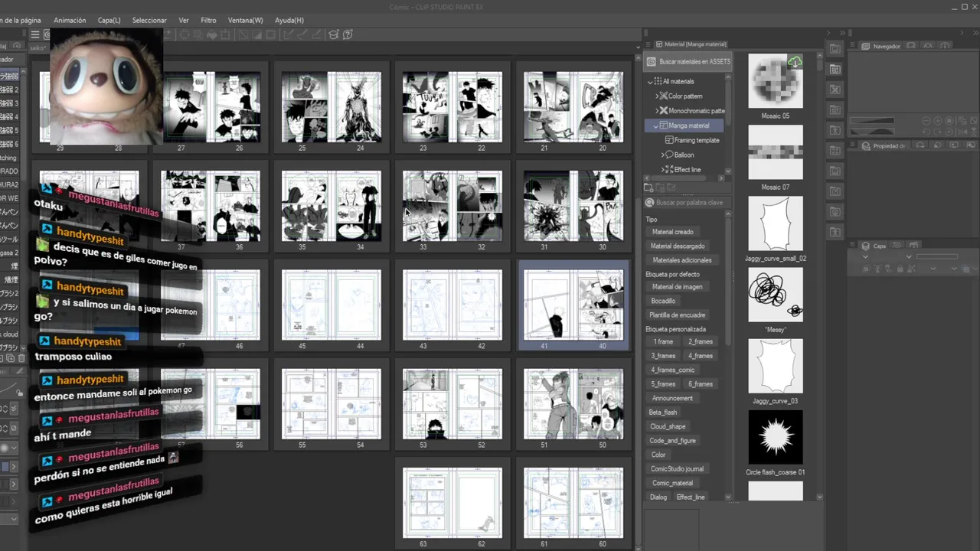Expand the Color pattern folder
The height and width of the screenshot is (551, 980).
tap(657, 96)
